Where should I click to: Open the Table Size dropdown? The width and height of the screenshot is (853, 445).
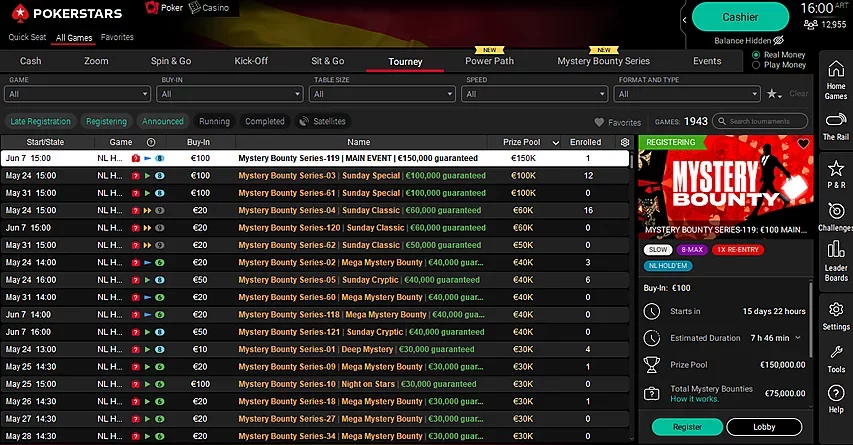click(x=382, y=94)
